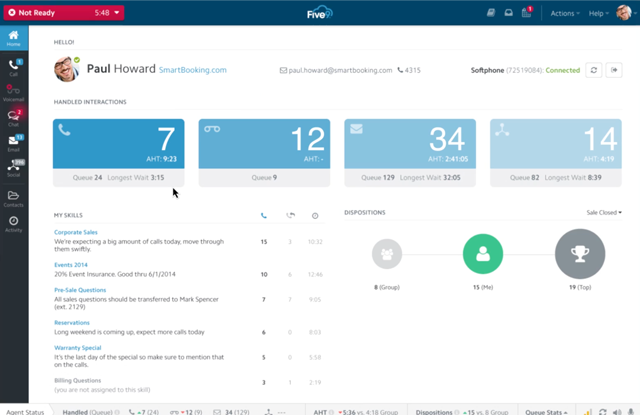Expand the Not Ready status dropdown
This screenshot has height=415, width=640.
(117, 13)
